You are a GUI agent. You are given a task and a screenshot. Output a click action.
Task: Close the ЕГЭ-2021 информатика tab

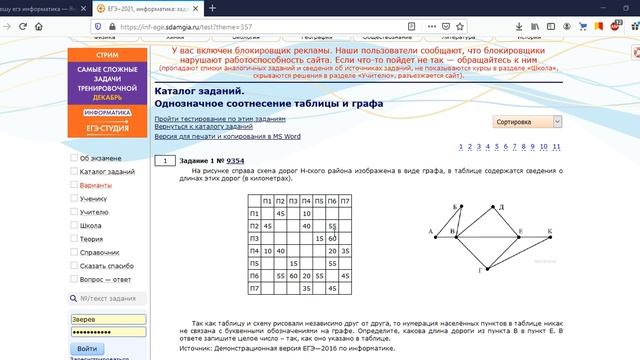[196, 9]
